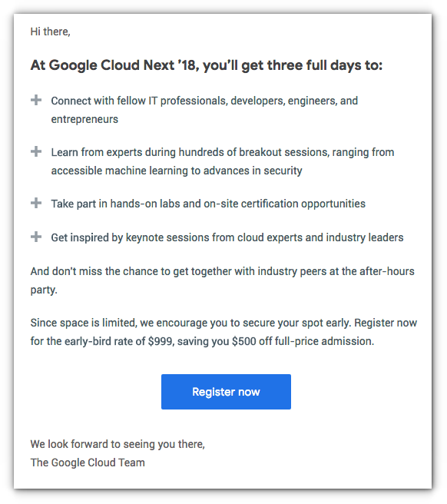Click 'The Google Cloud Team' signature
The width and height of the screenshot is (447, 504).
[88, 463]
